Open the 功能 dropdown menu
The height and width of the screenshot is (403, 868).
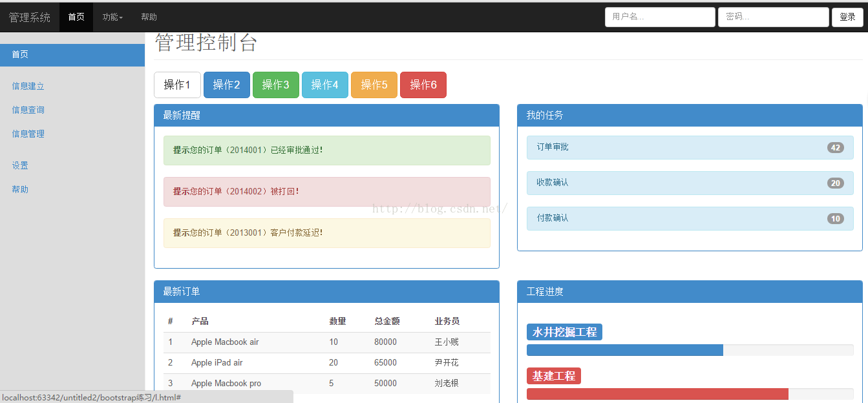[112, 17]
